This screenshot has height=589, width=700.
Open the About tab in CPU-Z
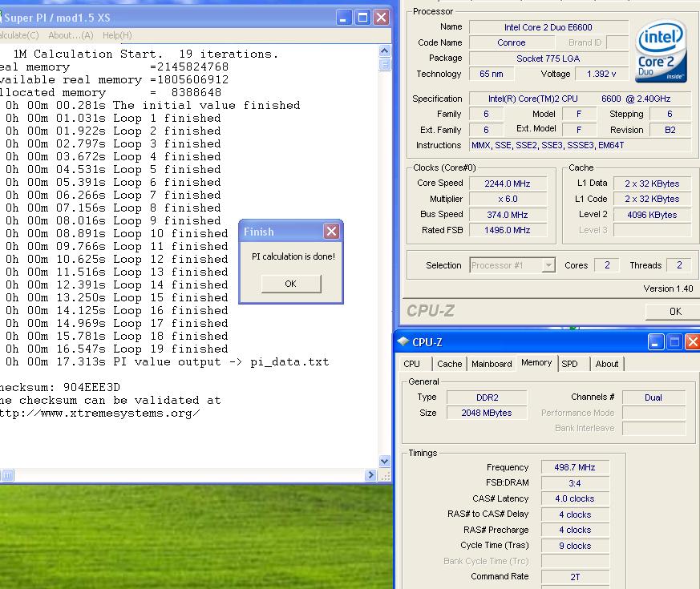607,364
